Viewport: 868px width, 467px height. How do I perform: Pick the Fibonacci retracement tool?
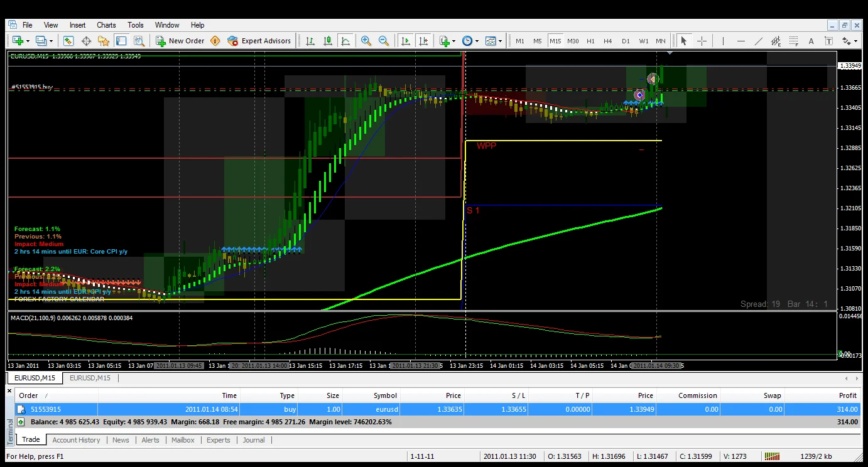(794, 41)
